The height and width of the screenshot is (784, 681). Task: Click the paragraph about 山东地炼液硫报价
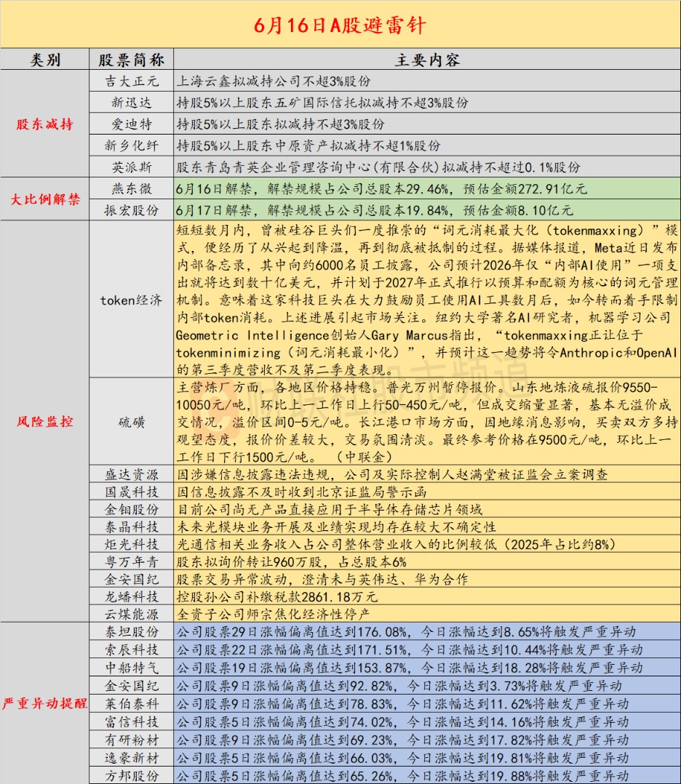427,422
